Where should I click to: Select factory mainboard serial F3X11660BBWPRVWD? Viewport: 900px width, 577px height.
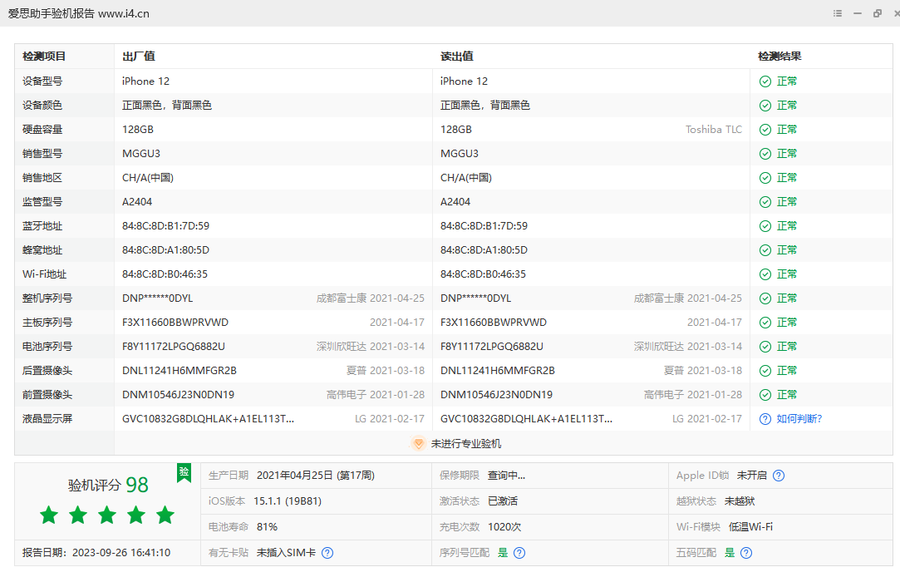pos(175,323)
